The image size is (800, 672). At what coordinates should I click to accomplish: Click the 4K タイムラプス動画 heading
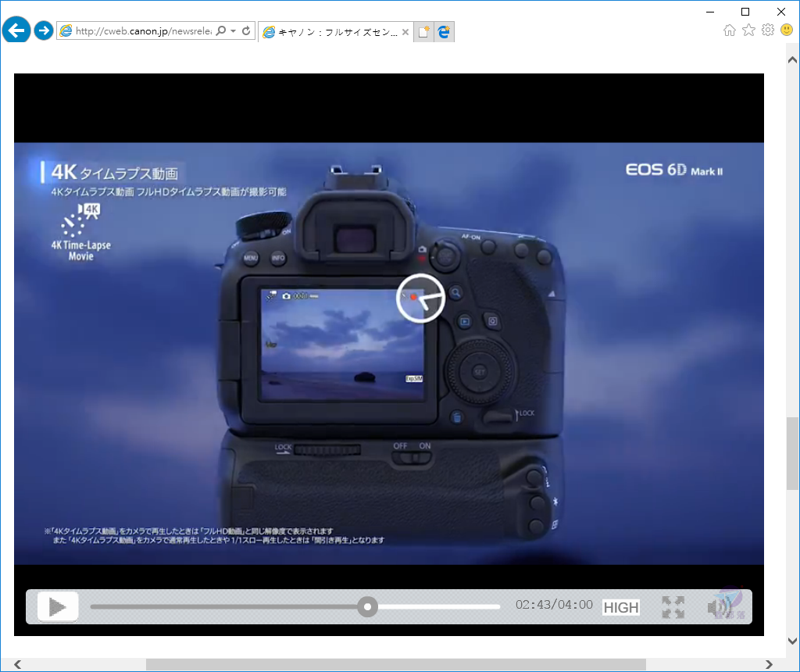[114, 173]
